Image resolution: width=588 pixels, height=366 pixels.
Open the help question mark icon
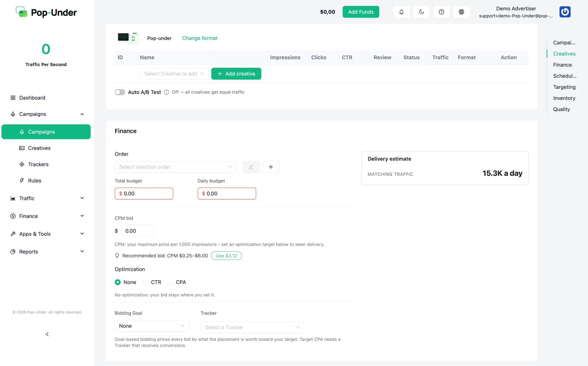click(x=441, y=12)
